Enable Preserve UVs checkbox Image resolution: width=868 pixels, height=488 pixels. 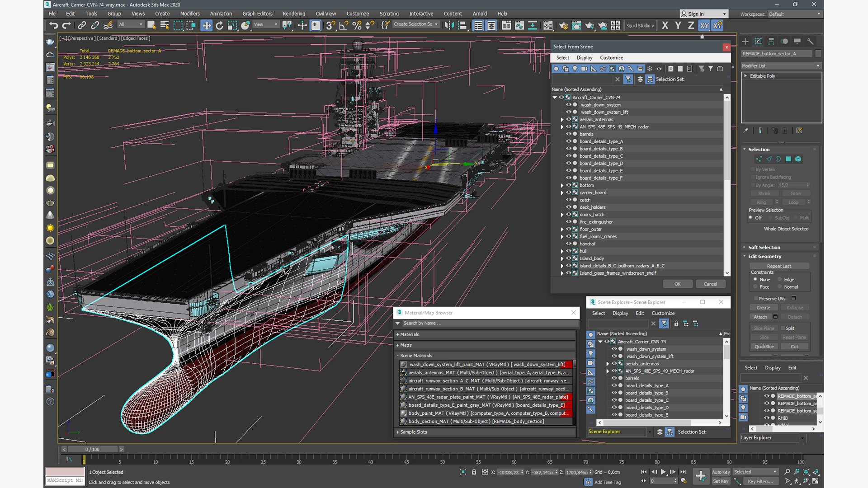tap(755, 299)
